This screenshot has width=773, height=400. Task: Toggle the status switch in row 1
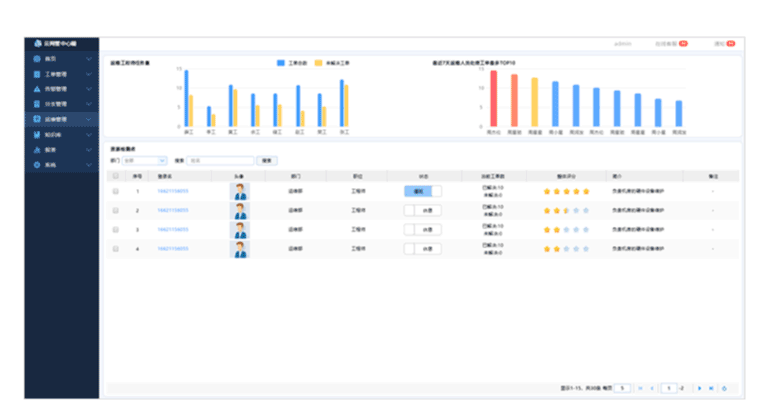point(423,191)
